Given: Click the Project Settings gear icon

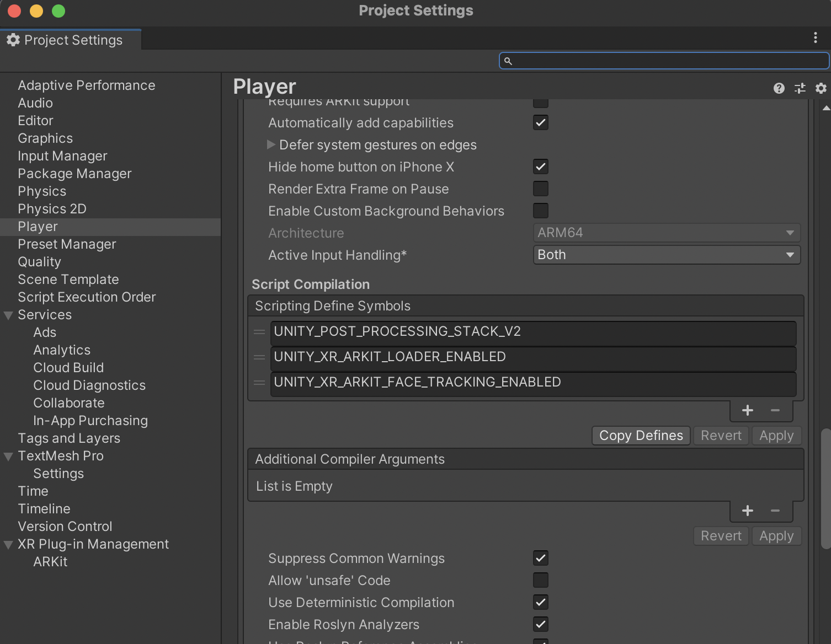Looking at the screenshot, I should [x=14, y=40].
